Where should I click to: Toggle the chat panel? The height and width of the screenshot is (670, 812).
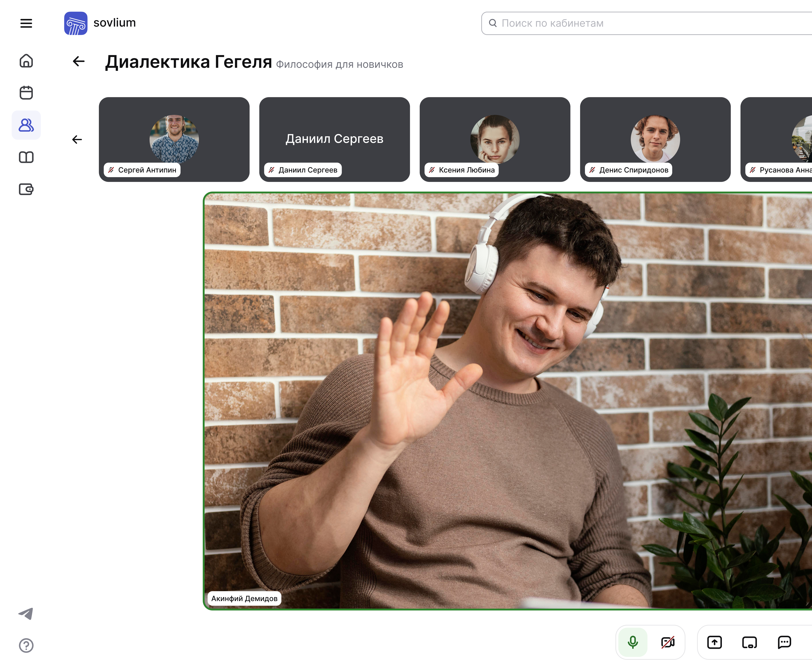(x=784, y=642)
